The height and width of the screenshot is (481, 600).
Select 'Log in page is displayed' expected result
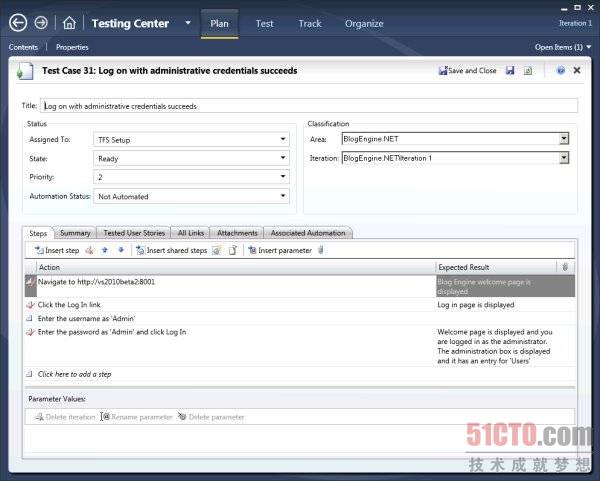click(476, 305)
